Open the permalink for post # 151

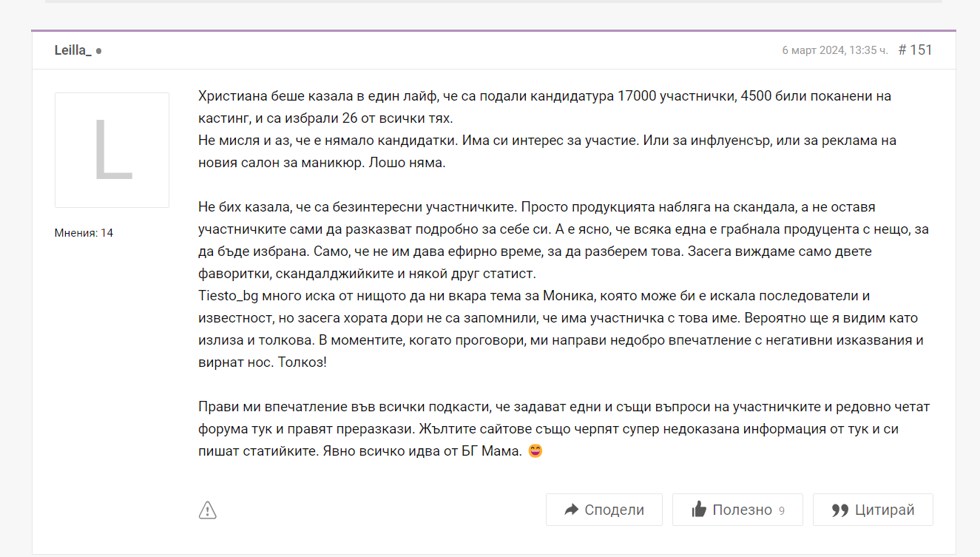[x=915, y=50]
